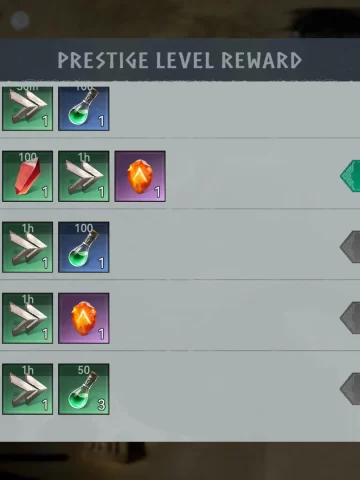
Task: Tap the partially hidden 30m speedup icon at top
Action: [x=27, y=109]
